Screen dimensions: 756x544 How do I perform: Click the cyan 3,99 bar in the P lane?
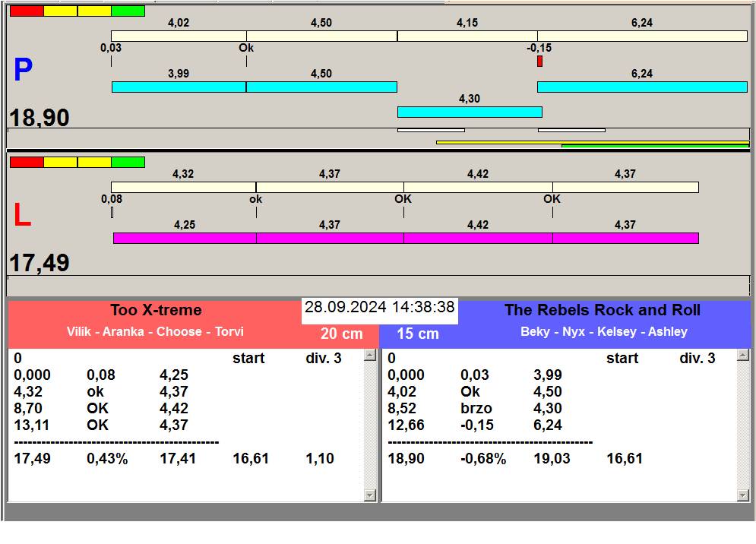[x=179, y=87]
